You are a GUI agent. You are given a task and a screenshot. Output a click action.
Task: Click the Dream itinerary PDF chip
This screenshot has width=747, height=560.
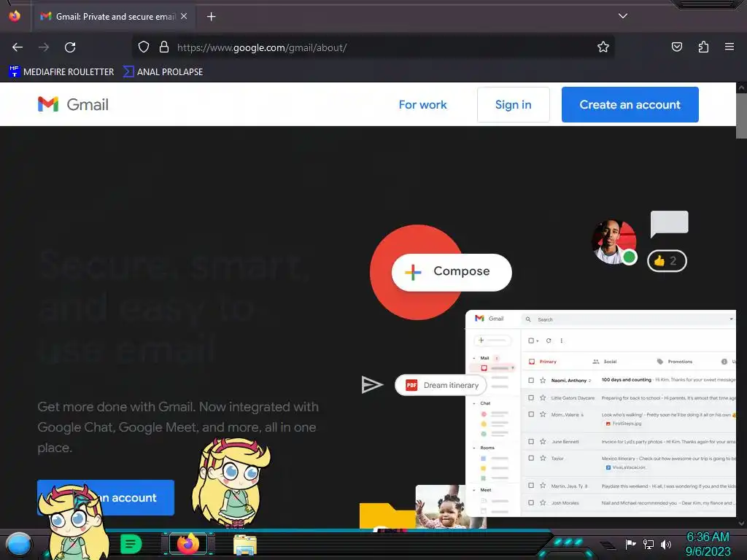pos(441,385)
